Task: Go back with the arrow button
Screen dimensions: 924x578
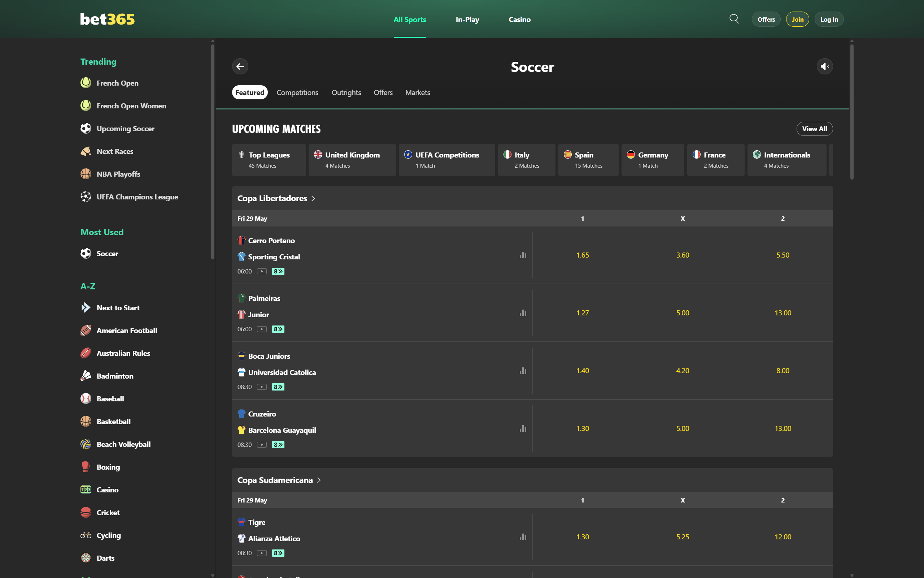Action: [240, 66]
